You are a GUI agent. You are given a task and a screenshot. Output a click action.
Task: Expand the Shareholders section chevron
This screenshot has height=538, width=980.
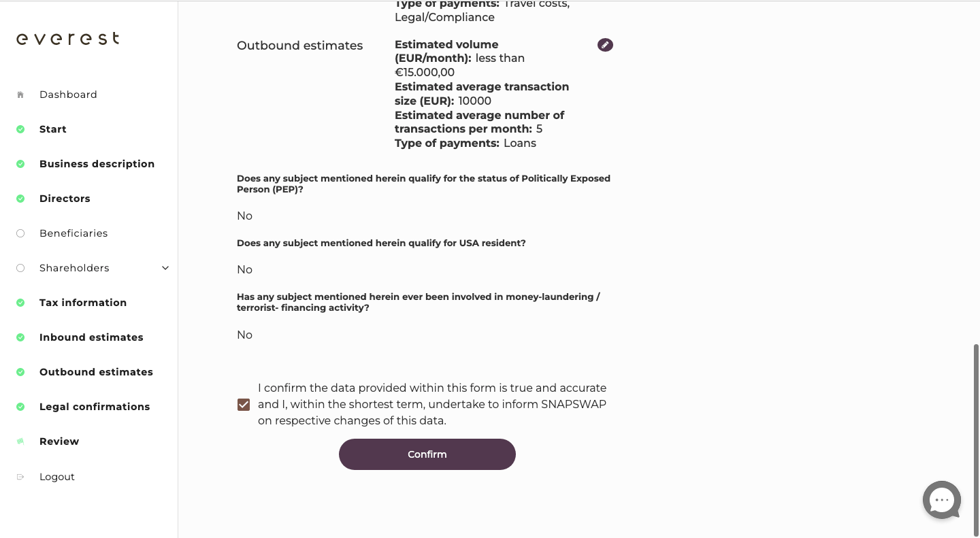point(165,268)
